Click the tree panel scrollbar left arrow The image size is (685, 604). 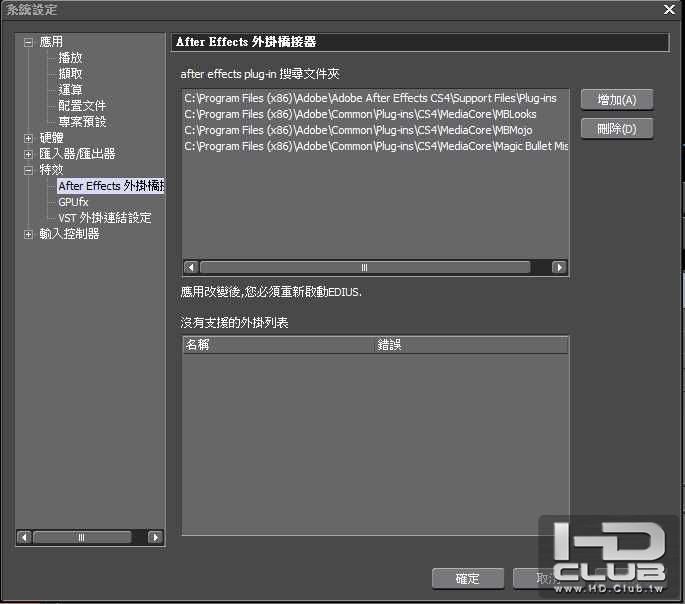24,537
